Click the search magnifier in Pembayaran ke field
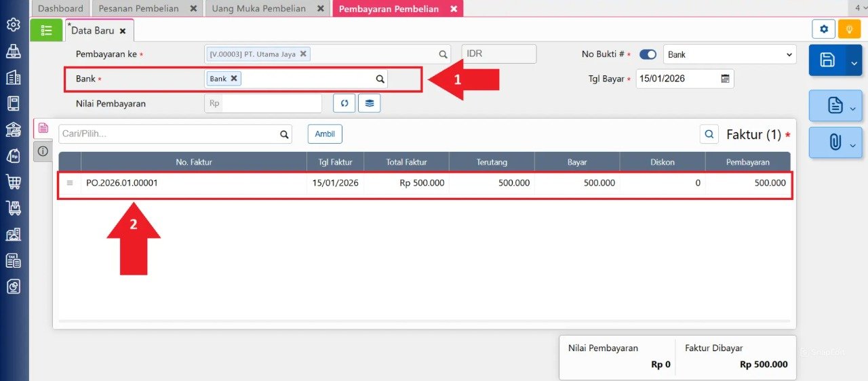 [443, 54]
